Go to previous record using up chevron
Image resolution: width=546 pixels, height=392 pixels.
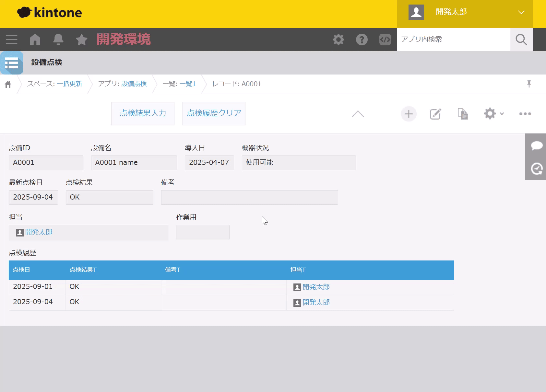(358, 114)
